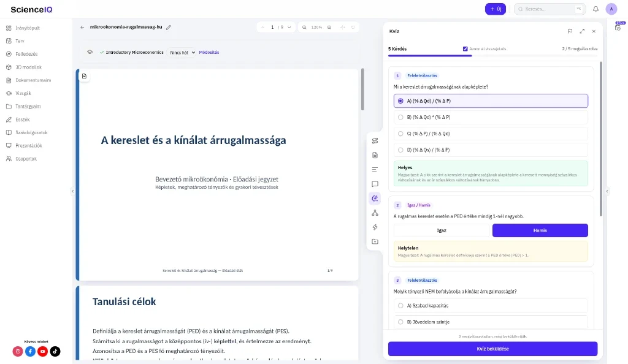Click the graduation cap course icon
This screenshot has height=364, width=628.
pos(90,52)
